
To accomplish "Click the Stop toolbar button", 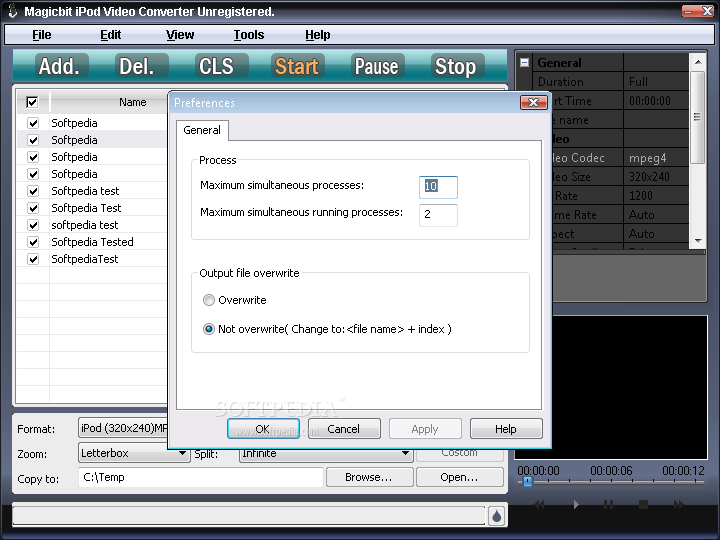I will pos(457,66).
